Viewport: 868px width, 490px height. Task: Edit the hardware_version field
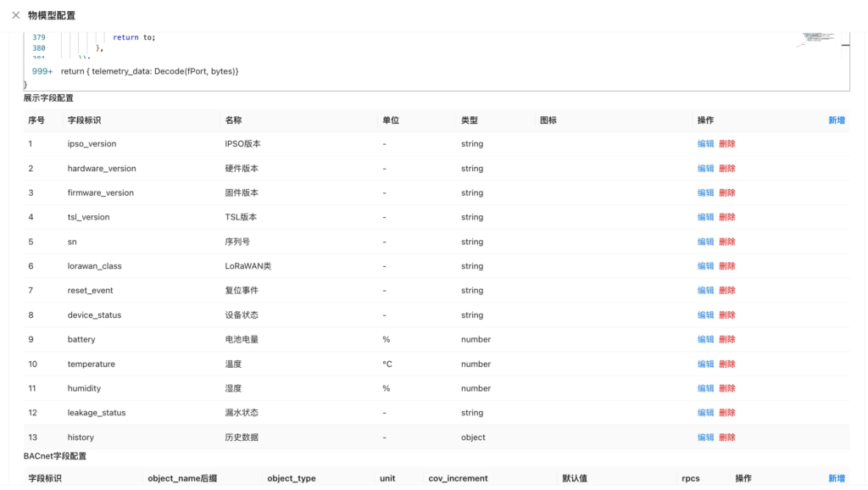click(x=705, y=169)
